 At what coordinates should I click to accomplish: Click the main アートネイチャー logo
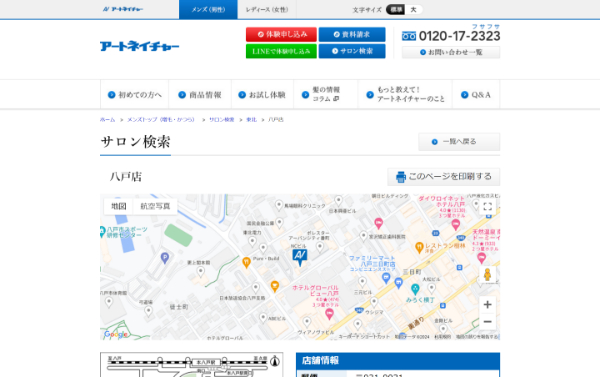click(140, 46)
